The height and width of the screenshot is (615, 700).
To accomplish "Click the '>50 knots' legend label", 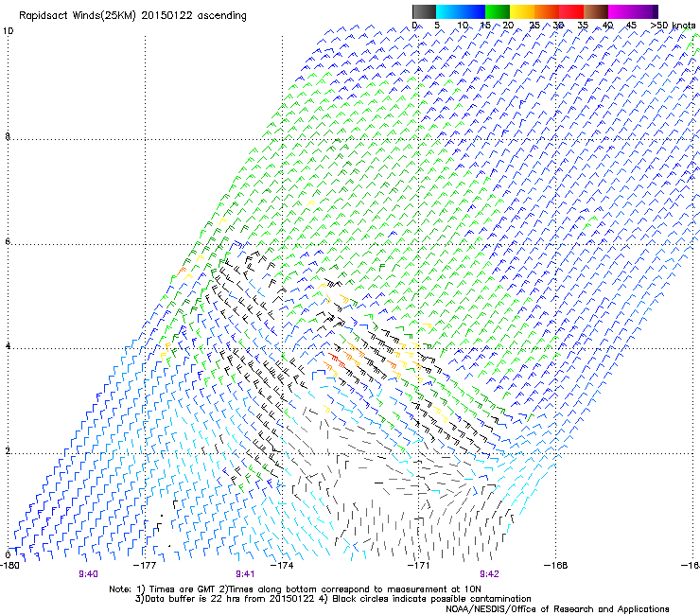I will (673, 26).
